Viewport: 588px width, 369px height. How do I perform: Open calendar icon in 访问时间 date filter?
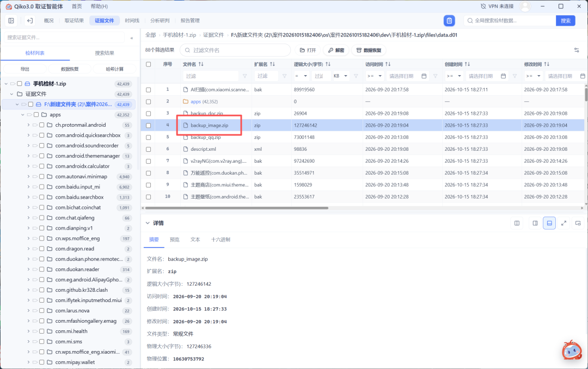(x=424, y=76)
